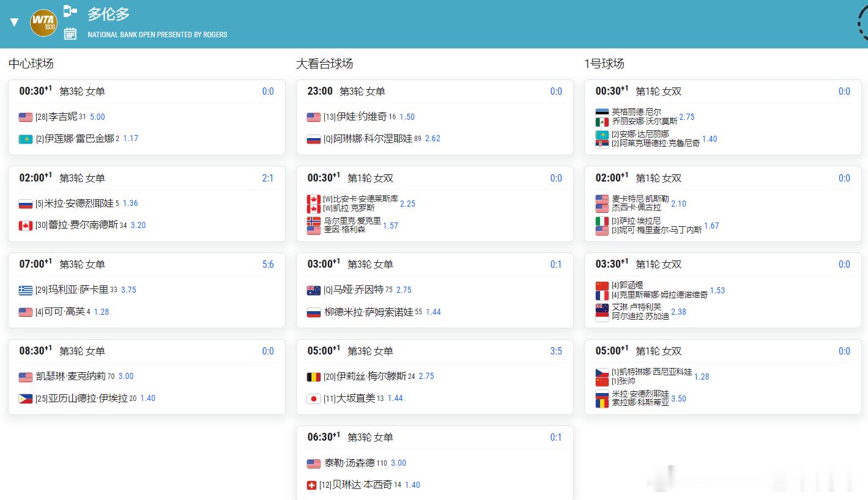Open the draw bracket icon
Viewport: 868px width, 500px height.
[x=70, y=10]
